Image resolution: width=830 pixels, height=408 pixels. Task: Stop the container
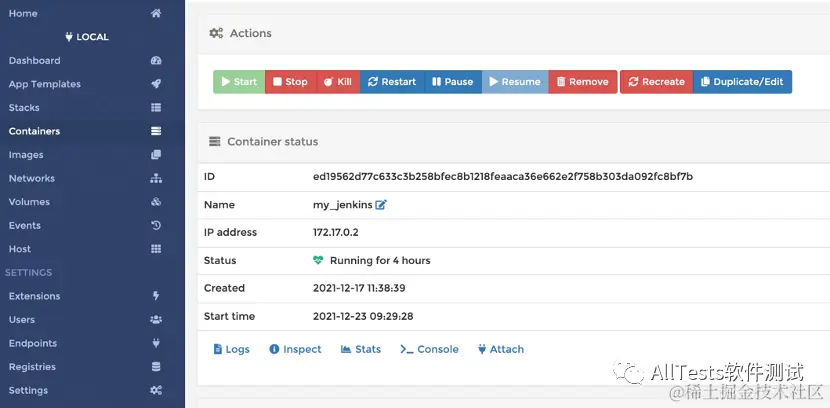coord(291,82)
